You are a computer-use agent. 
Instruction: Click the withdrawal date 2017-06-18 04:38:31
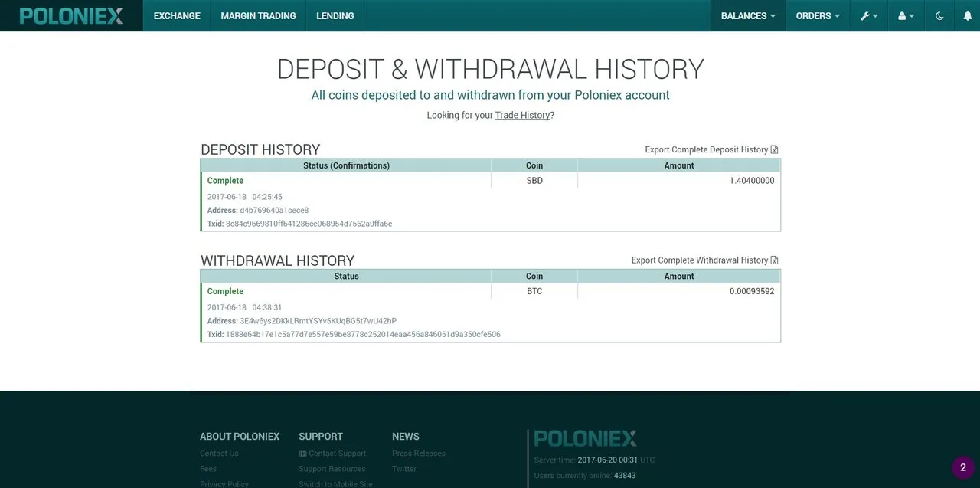245,307
